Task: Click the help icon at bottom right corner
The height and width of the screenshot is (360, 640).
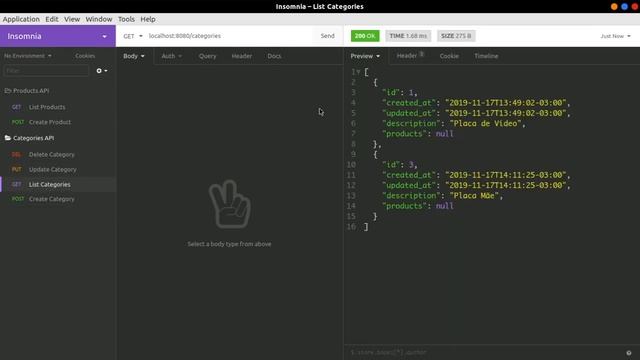Action: click(x=629, y=353)
